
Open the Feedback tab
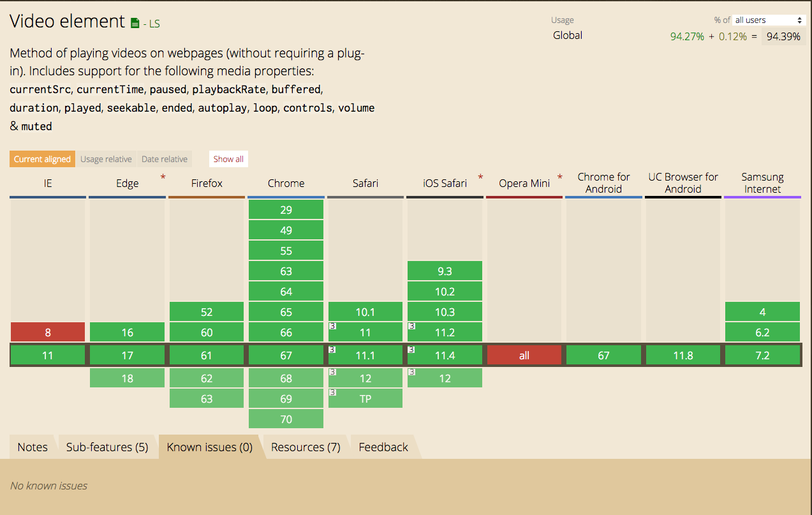[x=383, y=447]
